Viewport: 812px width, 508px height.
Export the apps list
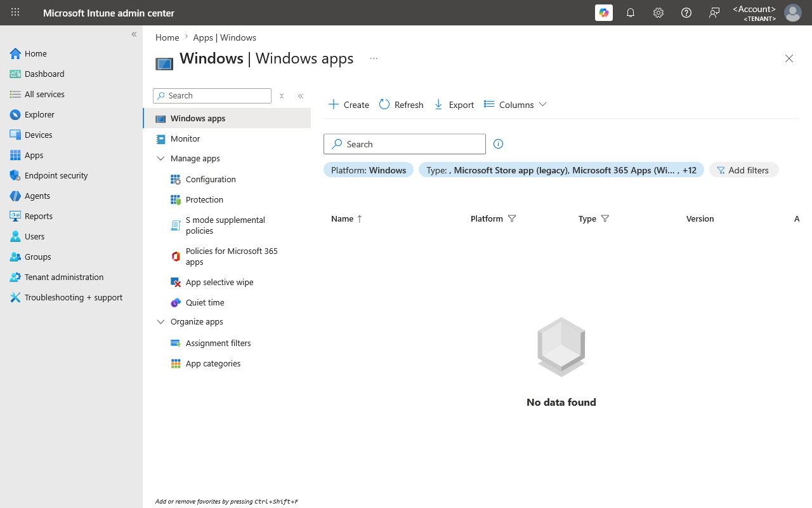point(454,105)
